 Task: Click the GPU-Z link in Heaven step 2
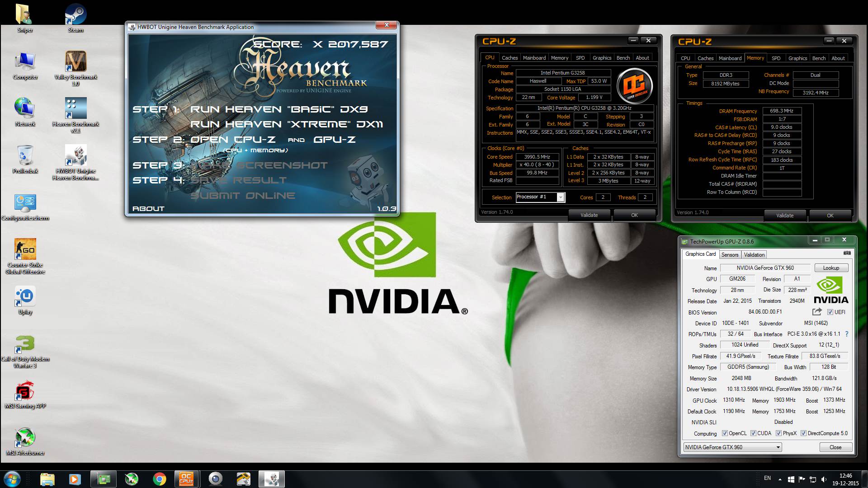[335, 140]
